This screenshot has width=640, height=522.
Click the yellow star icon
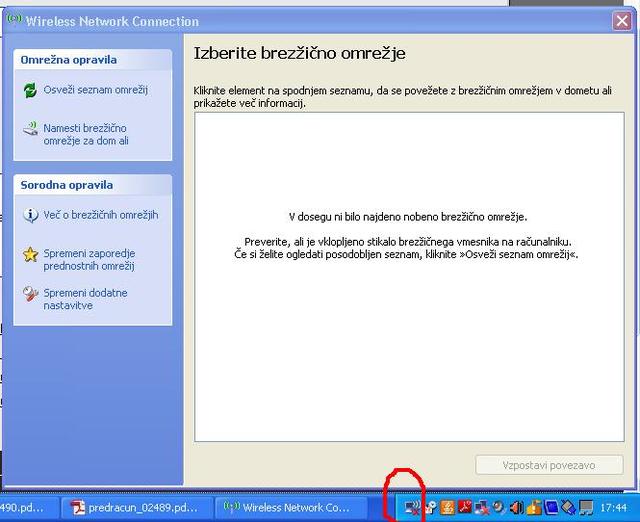(30, 255)
